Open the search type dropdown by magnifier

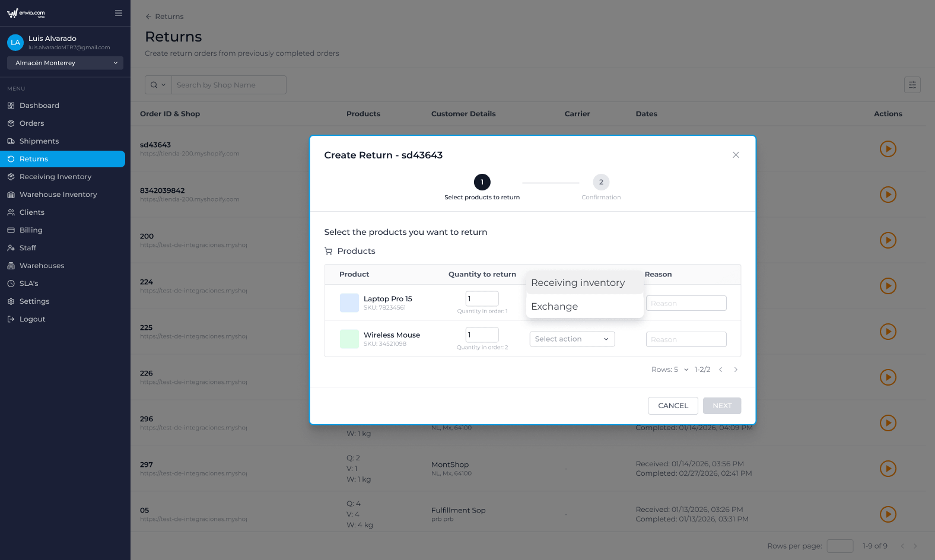pos(158,85)
